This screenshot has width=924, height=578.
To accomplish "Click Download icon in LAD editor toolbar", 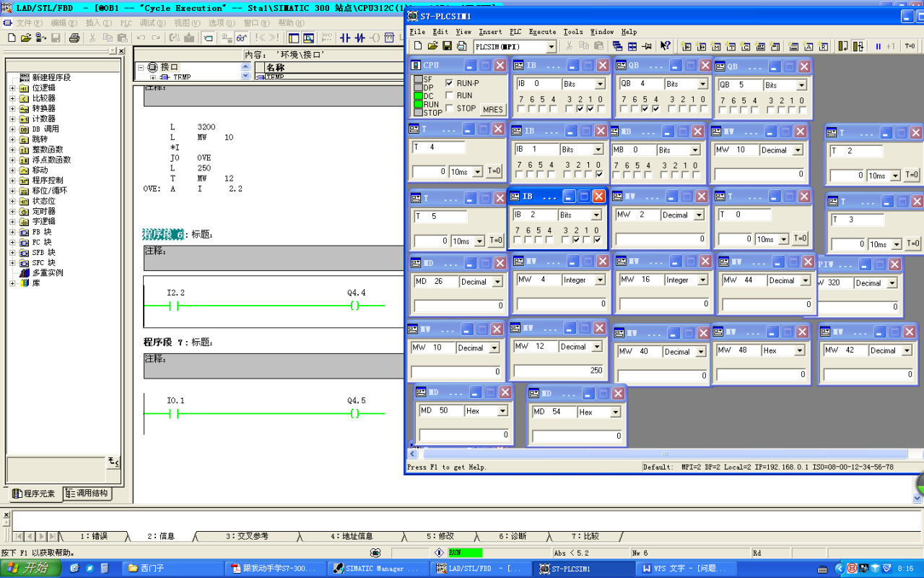I will pyautogui.click(x=189, y=38).
